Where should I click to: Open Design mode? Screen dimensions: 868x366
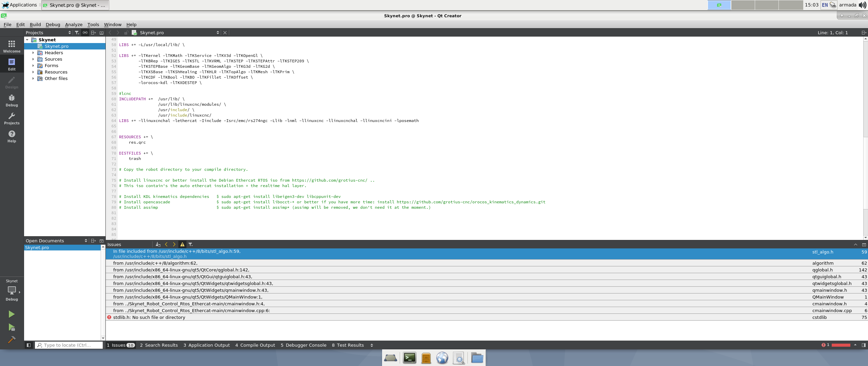[x=12, y=82]
